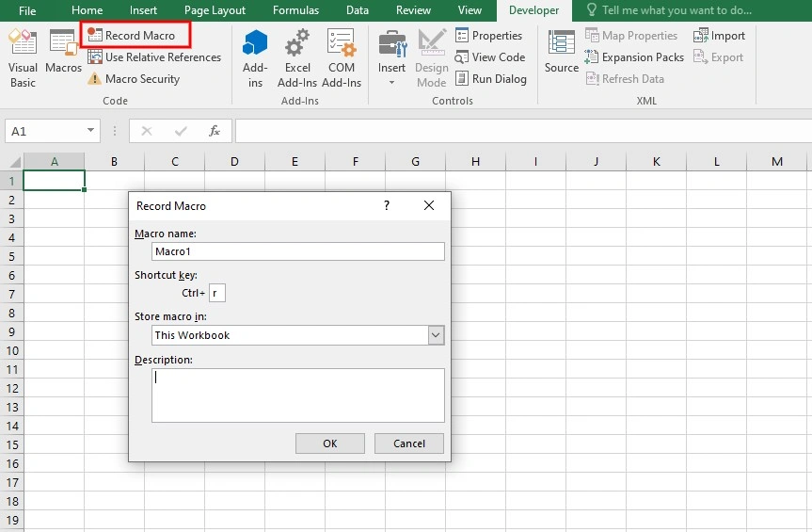The image size is (812, 532).
Task: Click OK in Record Macro dialog
Action: (x=330, y=443)
